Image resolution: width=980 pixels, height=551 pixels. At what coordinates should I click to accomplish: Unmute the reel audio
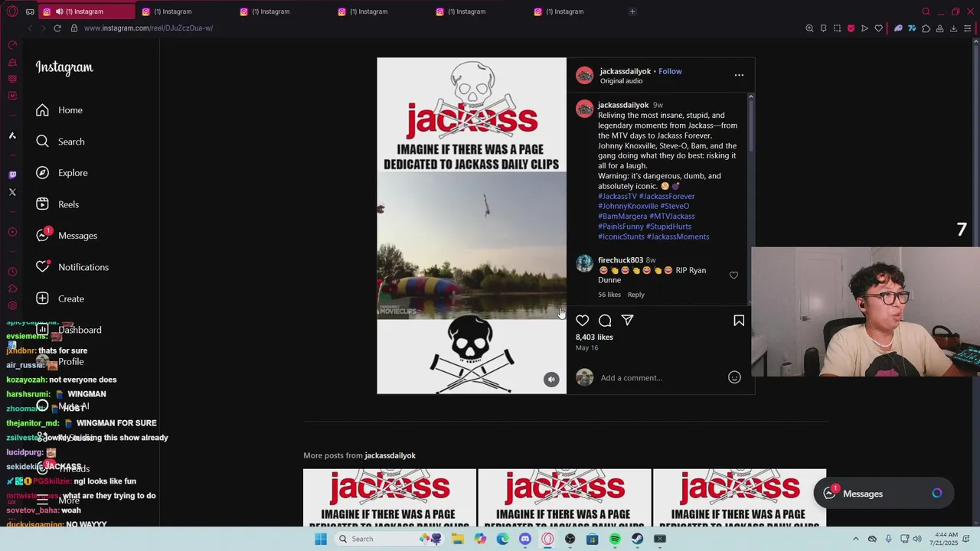[x=551, y=380]
